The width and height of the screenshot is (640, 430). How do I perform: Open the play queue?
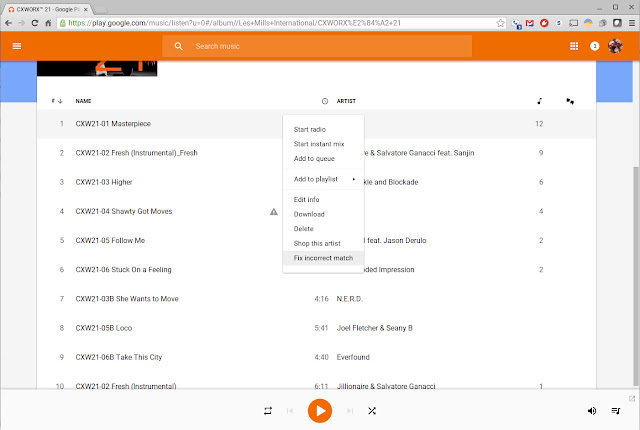[x=616, y=411]
